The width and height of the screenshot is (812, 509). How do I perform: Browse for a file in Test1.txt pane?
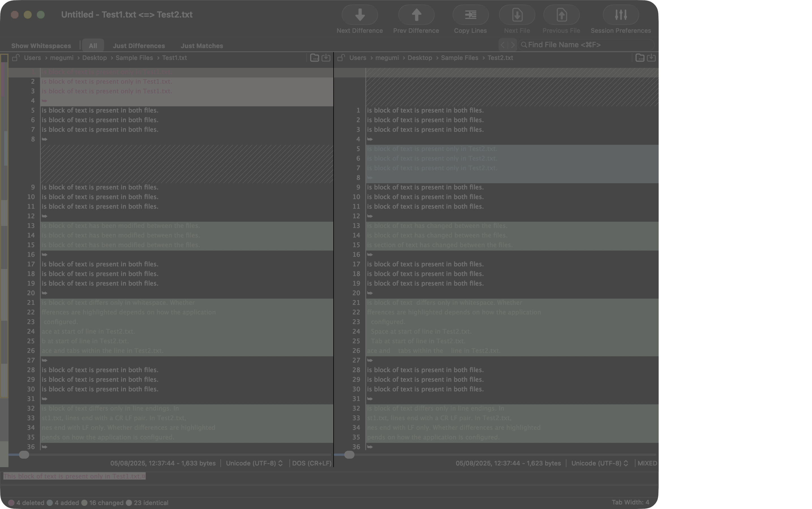[x=314, y=58]
